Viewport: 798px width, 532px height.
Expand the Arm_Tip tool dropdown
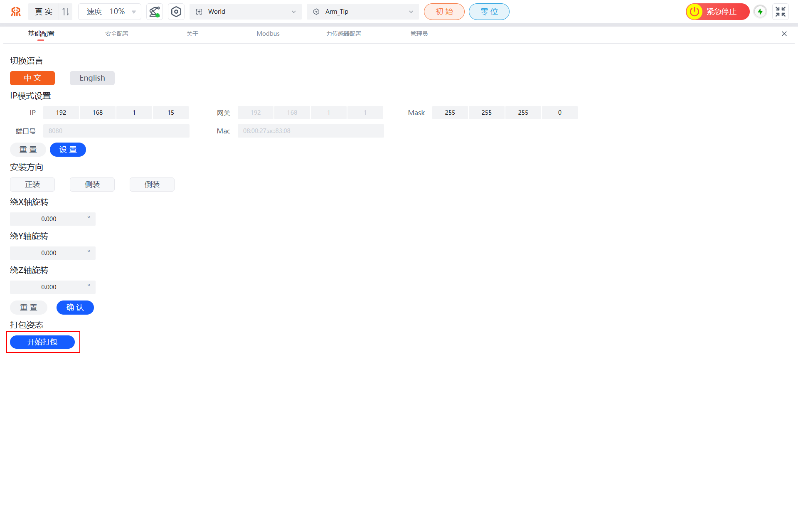[x=363, y=12]
